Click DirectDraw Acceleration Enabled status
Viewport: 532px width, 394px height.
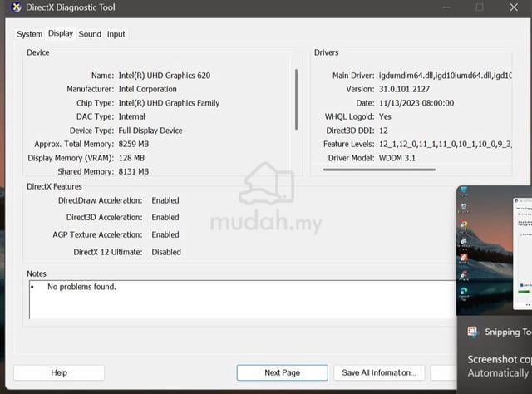165,200
